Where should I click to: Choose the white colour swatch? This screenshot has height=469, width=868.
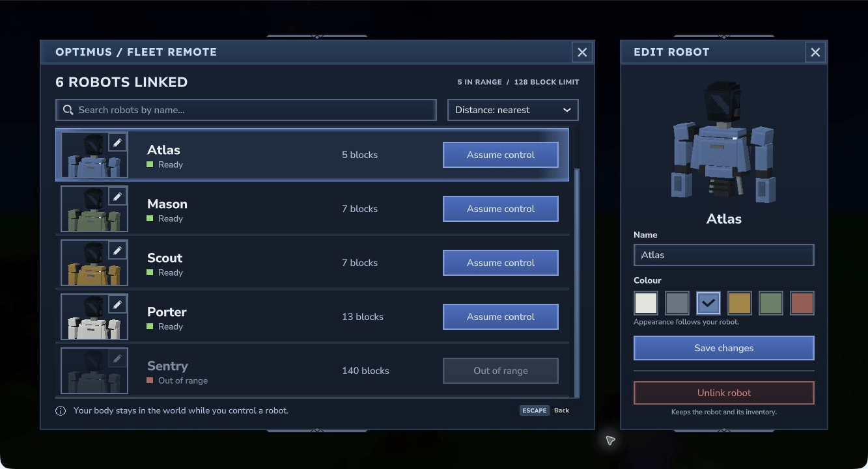click(646, 303)
